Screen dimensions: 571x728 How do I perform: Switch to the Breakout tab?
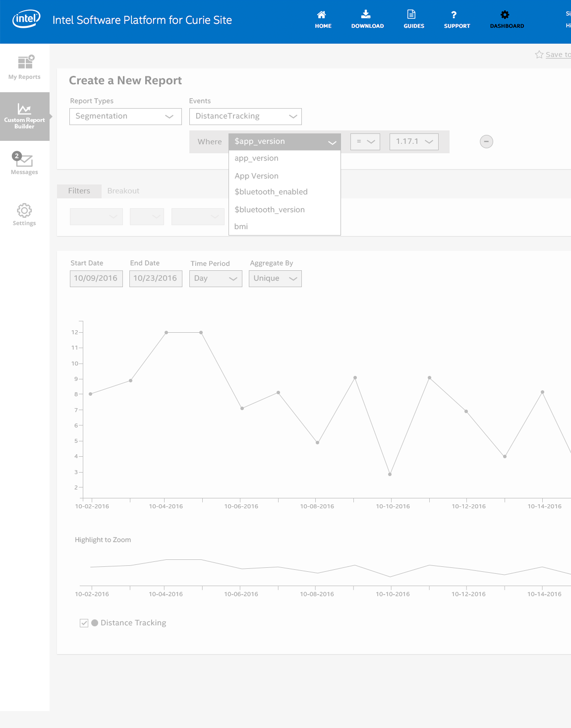click(x=123, y=191)
